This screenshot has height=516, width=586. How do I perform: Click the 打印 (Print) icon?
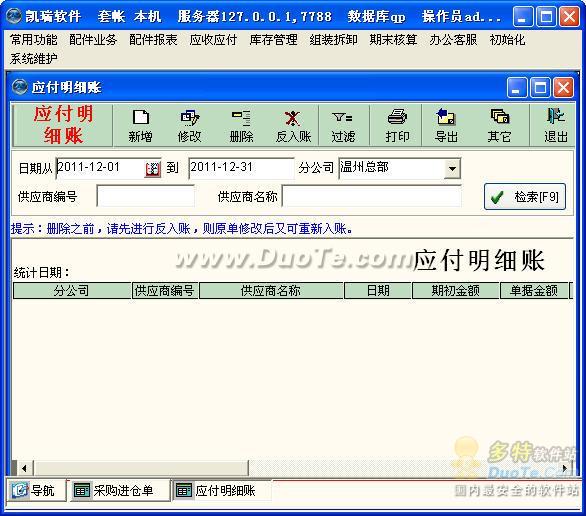coord(397,126)
